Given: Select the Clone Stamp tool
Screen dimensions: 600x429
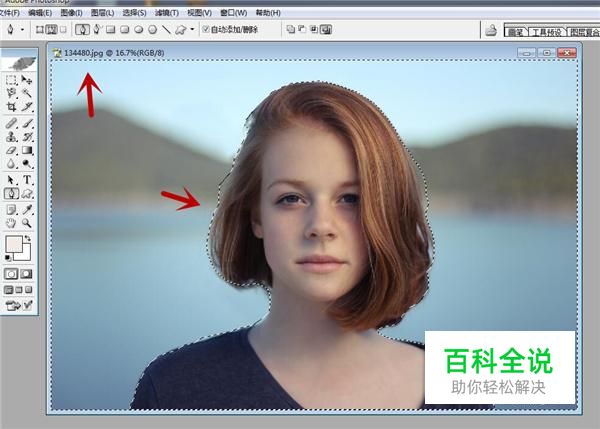Looking at the screenshot, I should 11,137.
